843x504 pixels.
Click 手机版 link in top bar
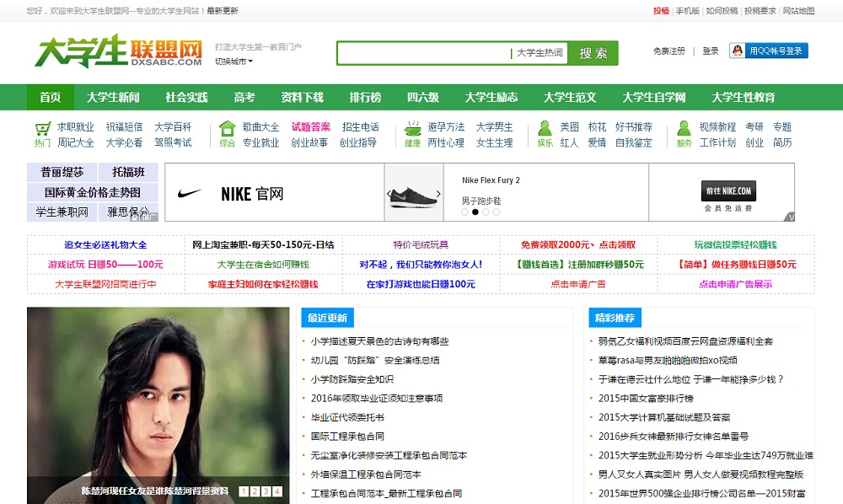688,11
